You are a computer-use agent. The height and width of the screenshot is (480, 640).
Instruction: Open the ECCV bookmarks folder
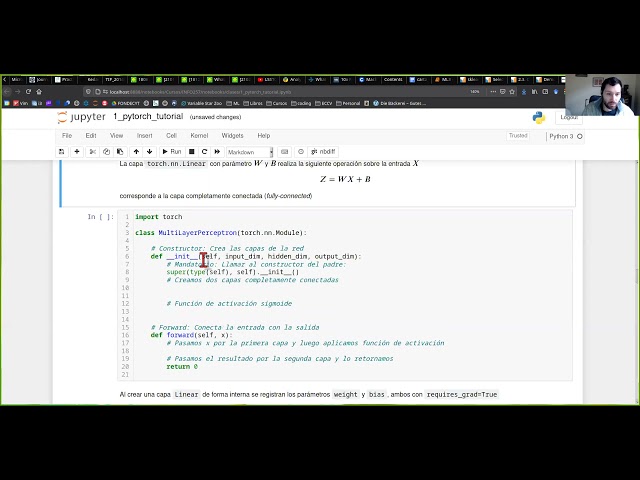point(324,103)
